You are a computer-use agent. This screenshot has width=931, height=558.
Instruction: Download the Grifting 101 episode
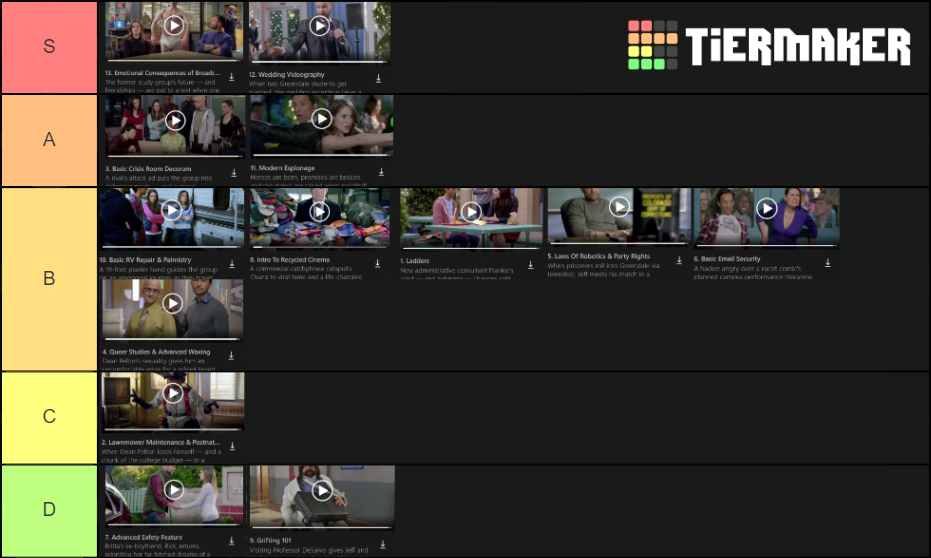coord(383,544)
